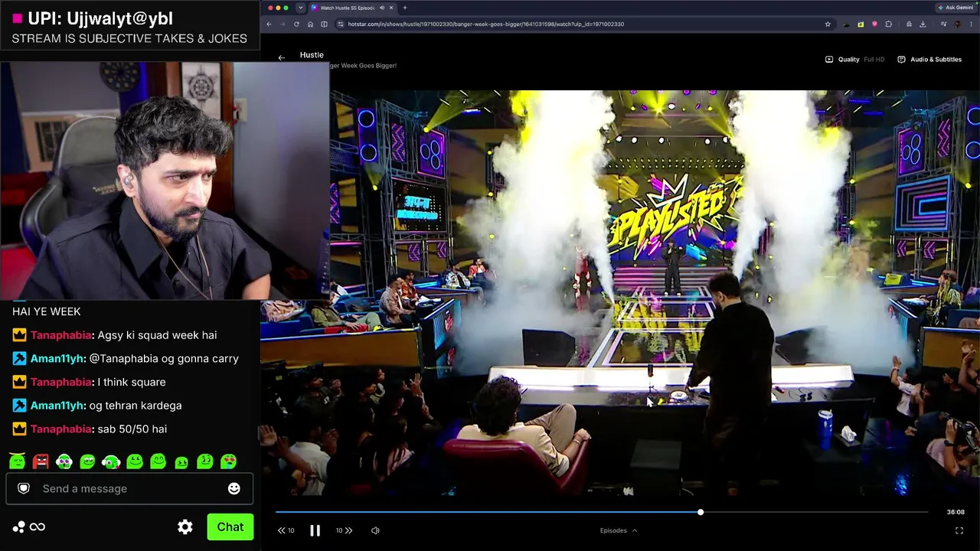Click Aman11yh on 'og tehran kardega' message
The image size is (980, 551).
[57, 406]
